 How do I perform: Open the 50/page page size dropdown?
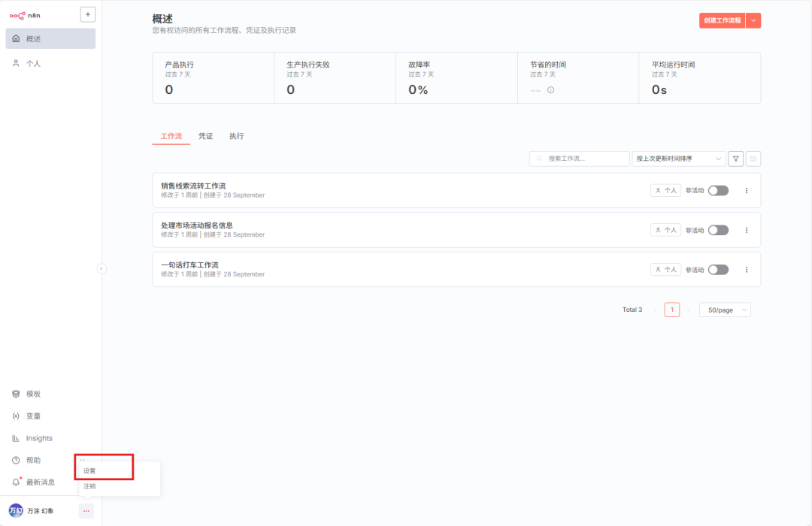tap(725, 310)
